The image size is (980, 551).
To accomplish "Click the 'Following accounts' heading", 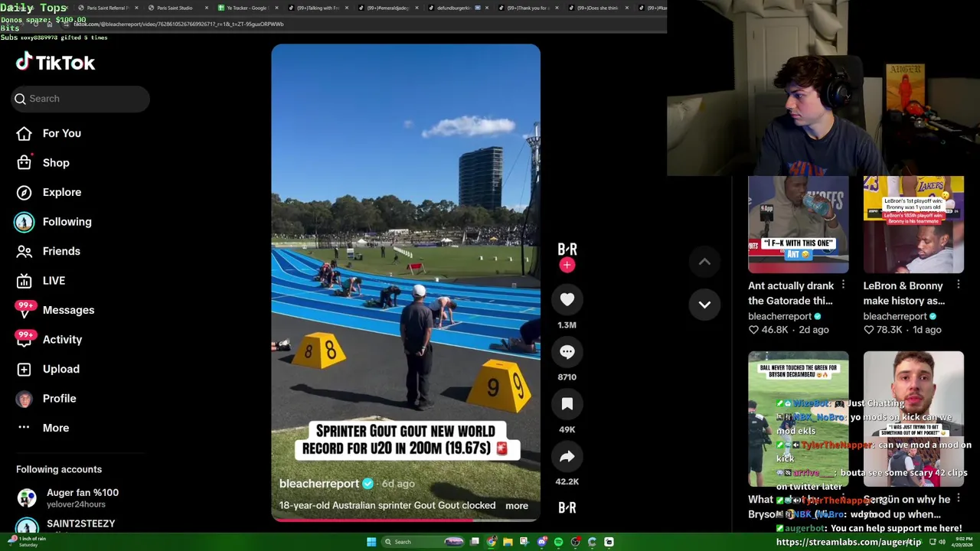I will coord(59,469).
